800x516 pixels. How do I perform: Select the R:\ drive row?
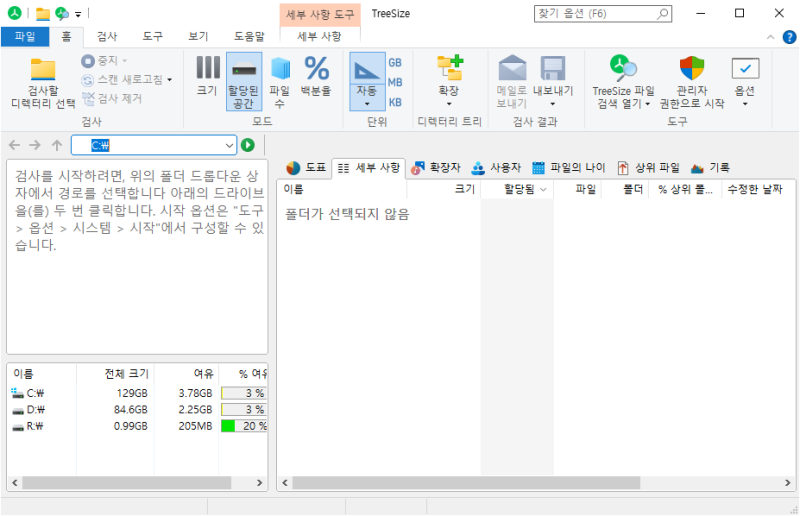pyautogui.click(x=138, y=426)
